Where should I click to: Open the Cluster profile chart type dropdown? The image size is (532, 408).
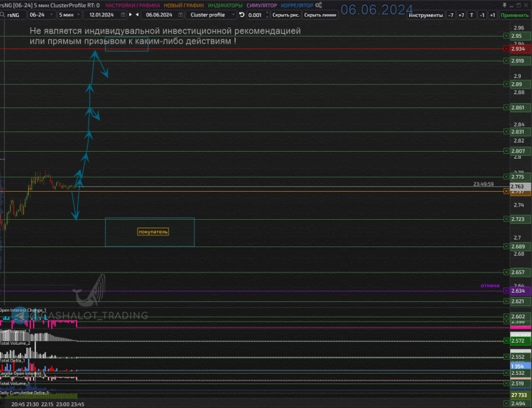click(213, 15)
